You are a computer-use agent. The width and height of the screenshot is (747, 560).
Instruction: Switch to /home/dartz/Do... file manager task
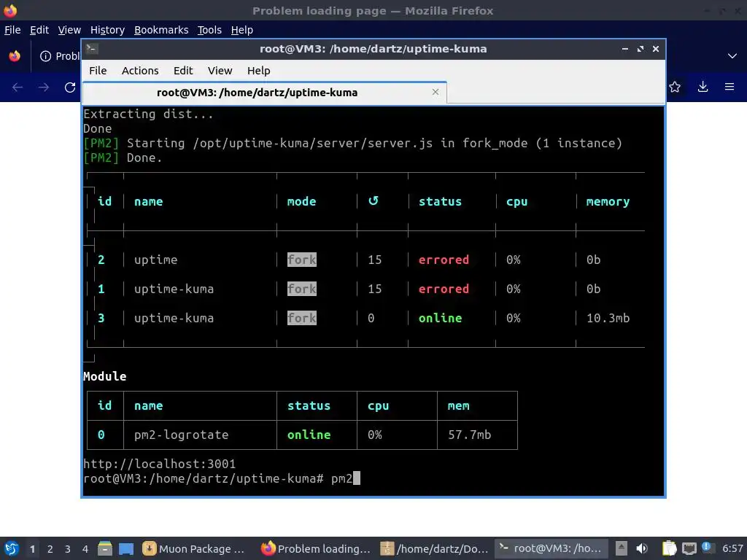click(435, 548)
